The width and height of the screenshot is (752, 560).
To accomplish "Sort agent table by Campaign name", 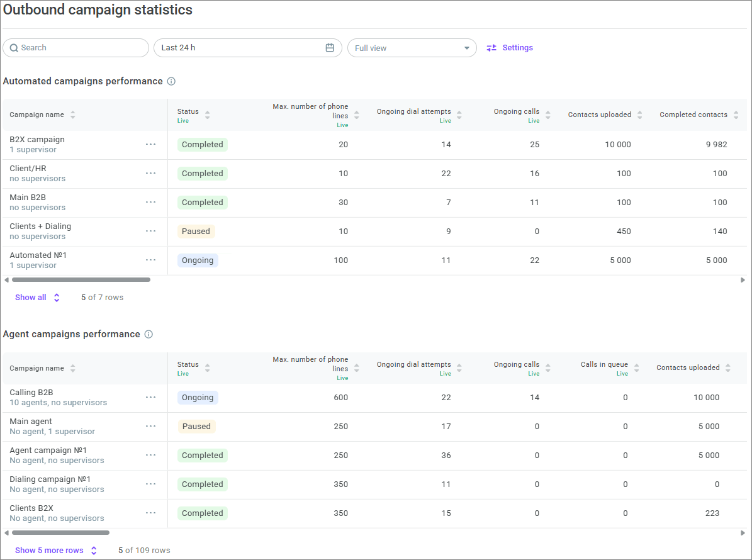I will tap(73, 368).
